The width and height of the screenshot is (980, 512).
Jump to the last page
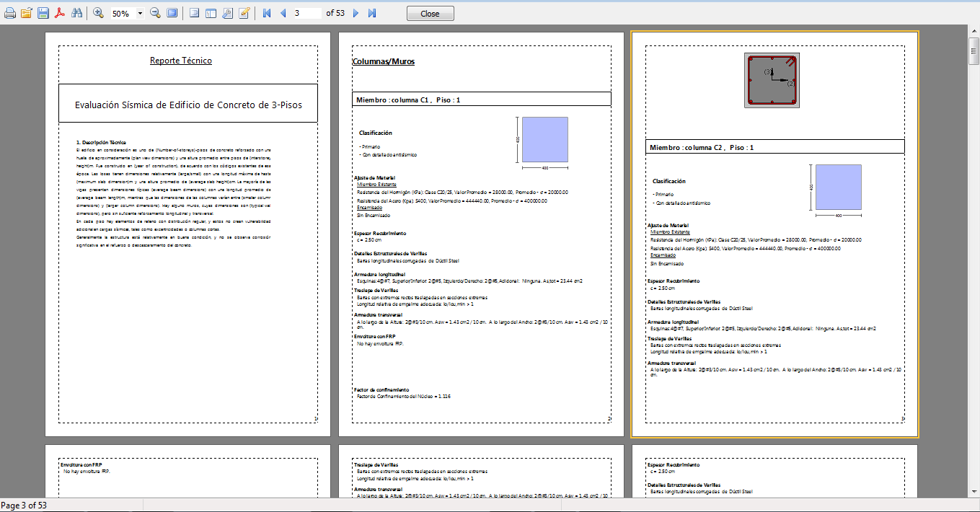coord(372,13)
